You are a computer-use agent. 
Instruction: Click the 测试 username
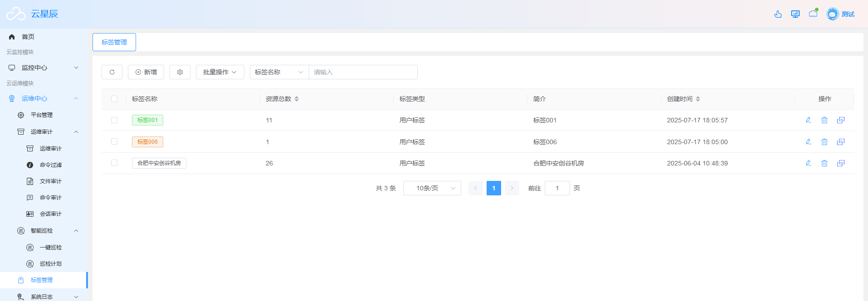pos(848,14)
